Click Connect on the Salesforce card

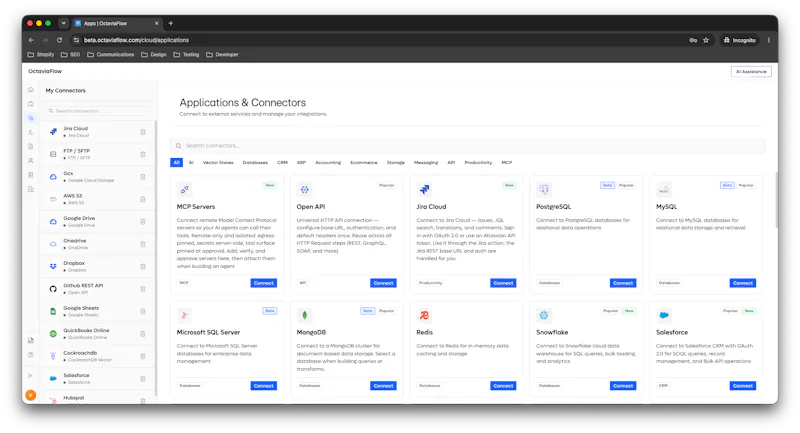[743, 386]
